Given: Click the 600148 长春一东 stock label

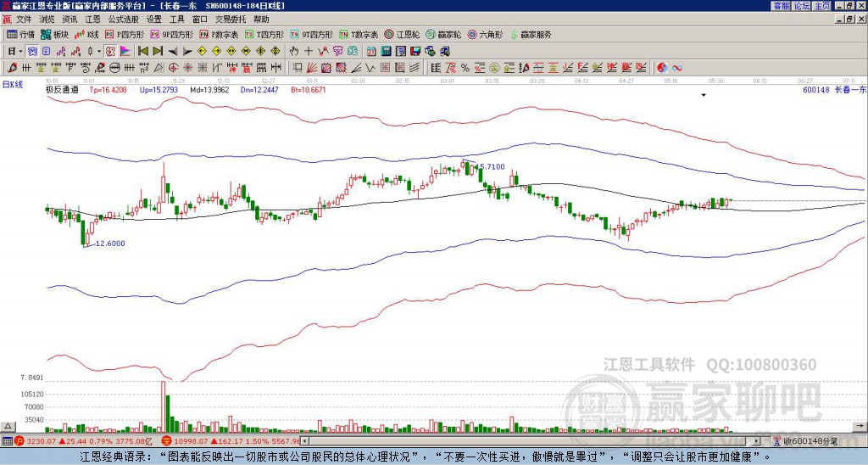Looking at the screenshot, I should (x=834, y=89).
